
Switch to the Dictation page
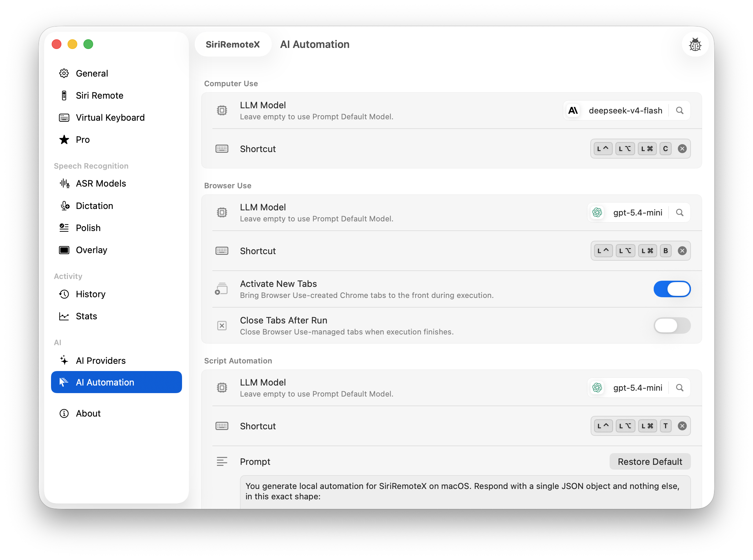pos(117,206)
